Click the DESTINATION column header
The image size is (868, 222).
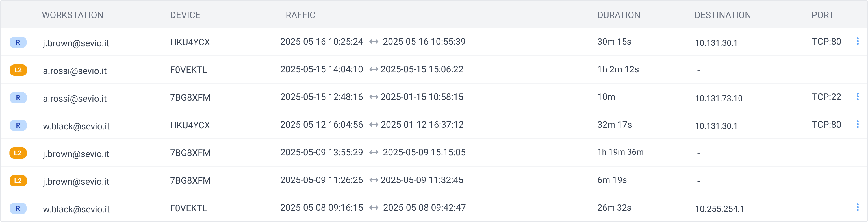tap(723, 15)
